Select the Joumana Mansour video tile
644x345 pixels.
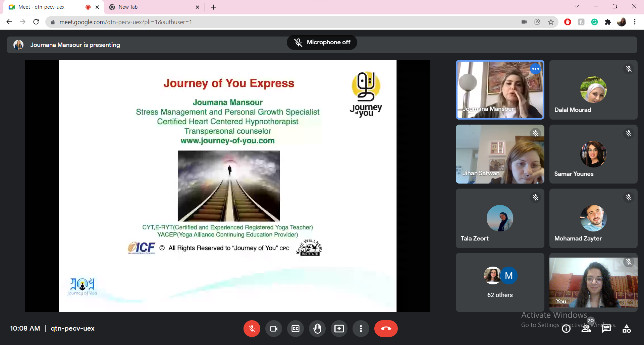coord(500,90)
